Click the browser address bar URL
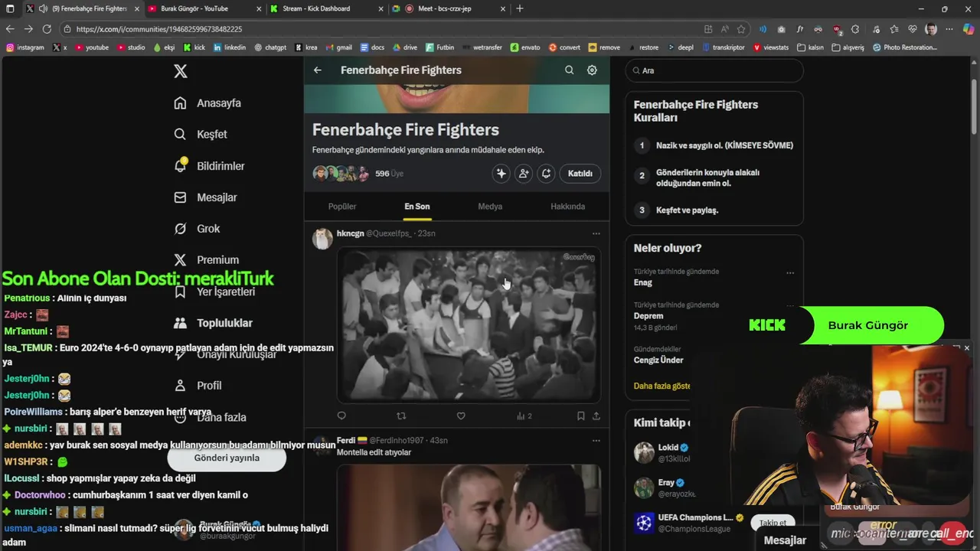Screen dimensions: 980x551 (159, 29)
